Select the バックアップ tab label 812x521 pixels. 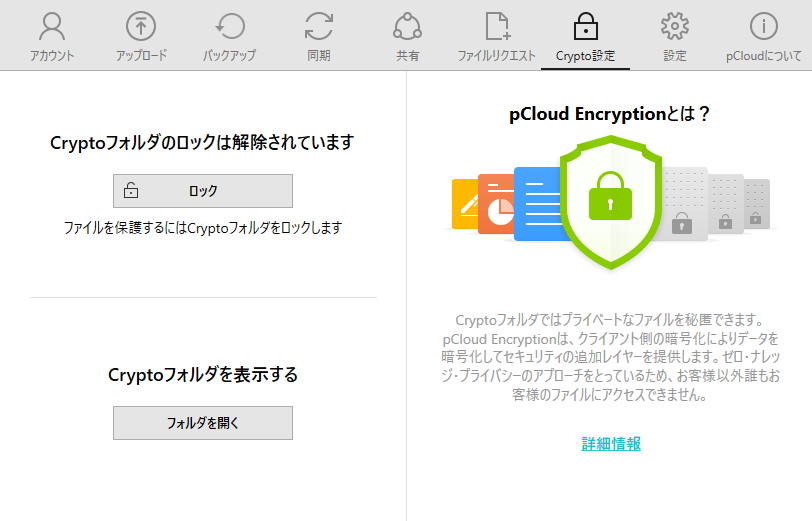pyautogui.click(x=230, y=56)
